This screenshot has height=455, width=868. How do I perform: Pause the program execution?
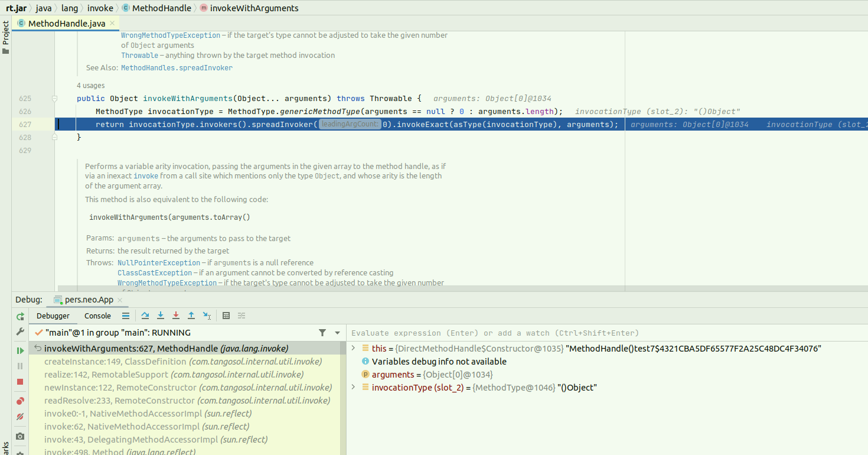tap(20, 366)
